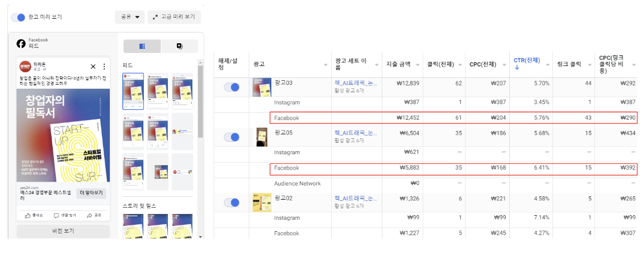The width and height of the screenshot is (644, 259).
Task: Open the three-dot menu on the ad post
Action: [x=104, y=66]
